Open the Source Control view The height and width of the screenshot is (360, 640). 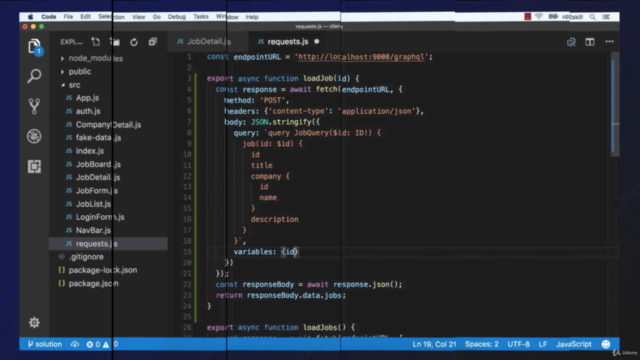[34, 106]
